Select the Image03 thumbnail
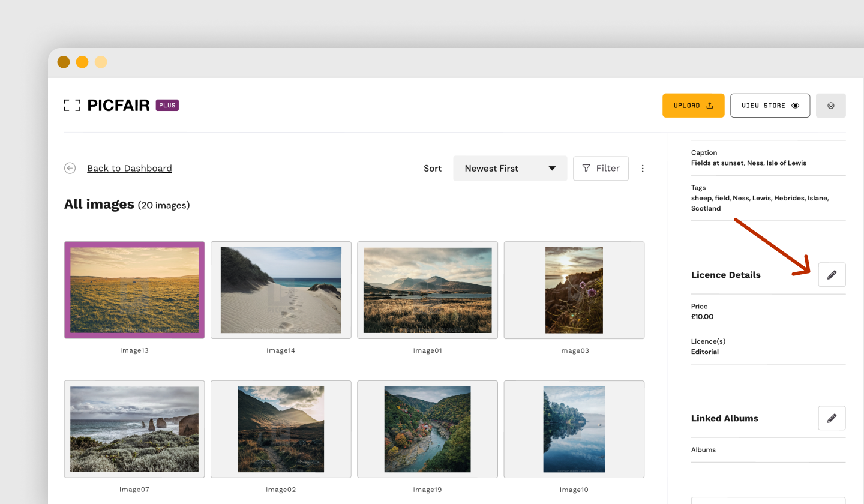This screenshot has width=864, height=504. [574, 290]
